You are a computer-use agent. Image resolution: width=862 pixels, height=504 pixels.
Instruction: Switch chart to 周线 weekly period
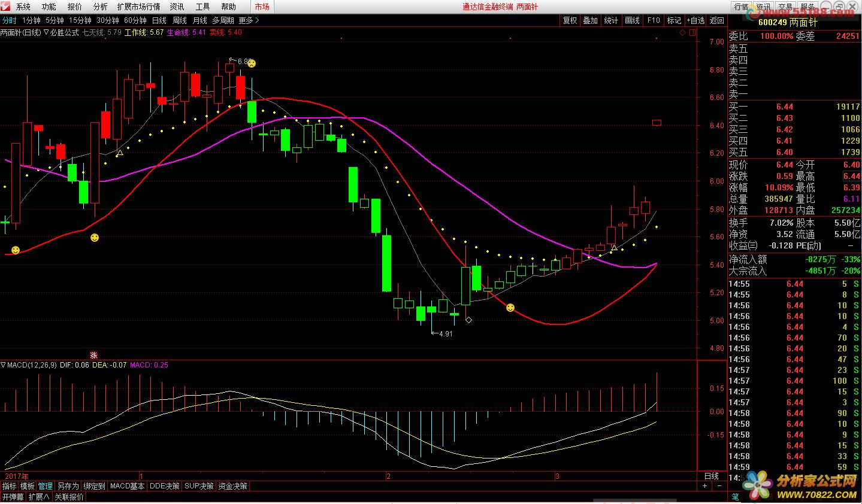(x=180, y=20)
